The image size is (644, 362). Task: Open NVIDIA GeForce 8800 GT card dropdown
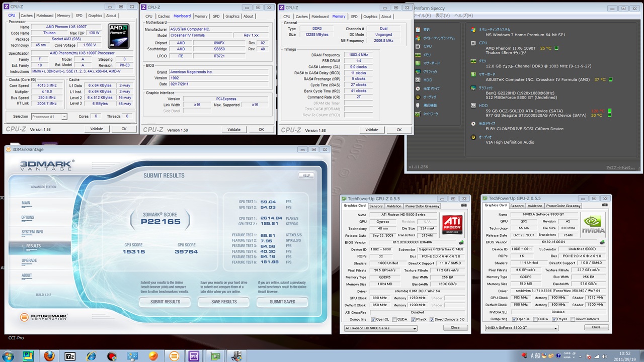pos(521,328)
